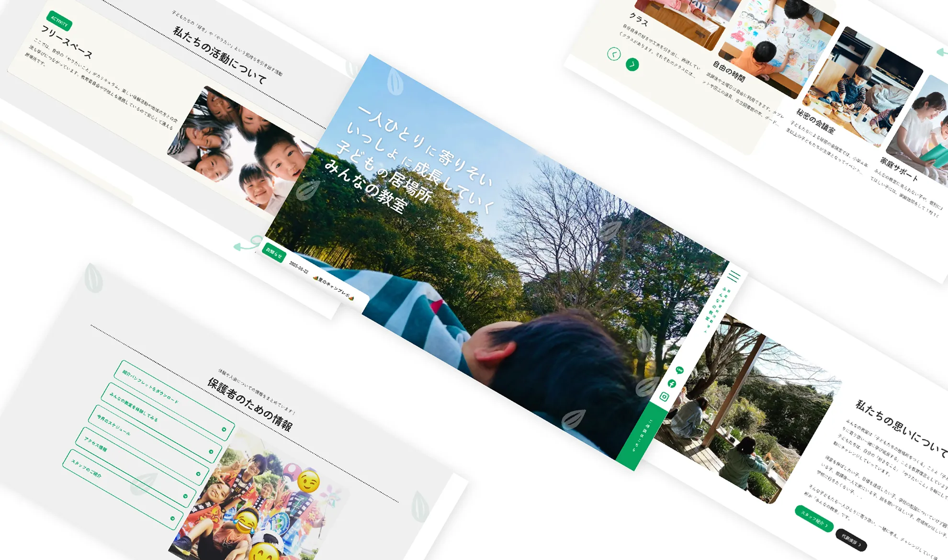948x560 pixels.
Task: Click the green ACTIVITY label badge
Action: tap(59, 21)
